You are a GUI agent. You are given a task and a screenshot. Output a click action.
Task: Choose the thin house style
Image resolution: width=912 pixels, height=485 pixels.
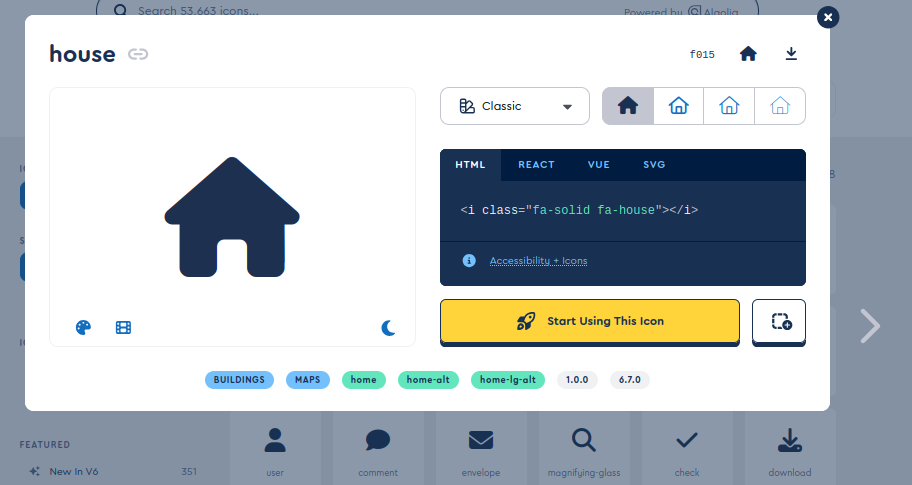pos(780,106)
